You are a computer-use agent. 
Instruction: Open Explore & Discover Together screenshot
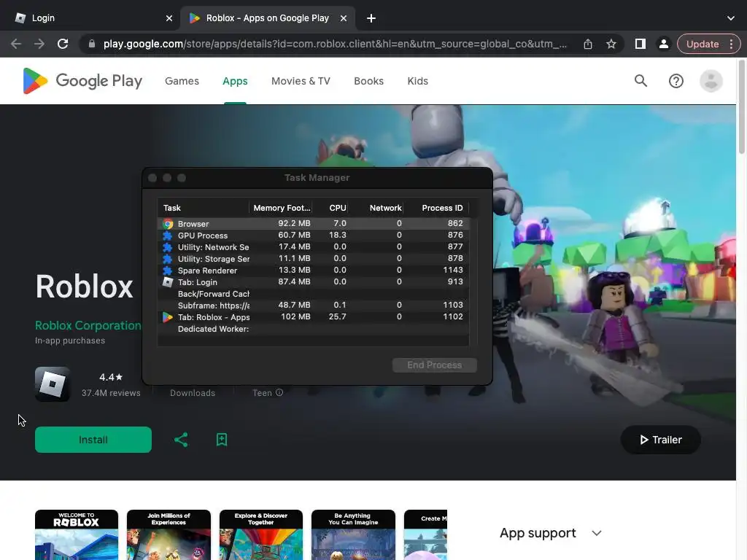[x=261, y=534]
